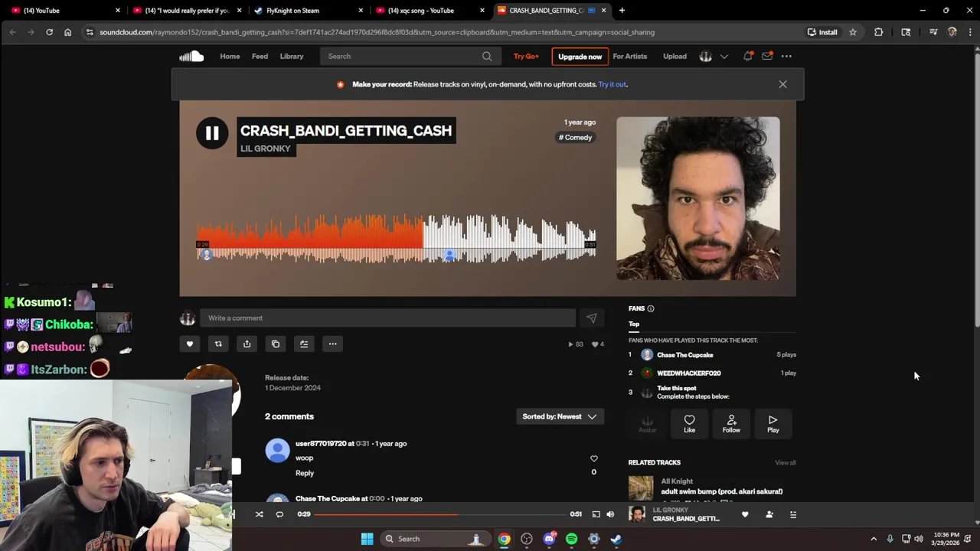This screenshot has width=980, height=551.
Task: Cast playback to a device
Action: click(596, 514)
